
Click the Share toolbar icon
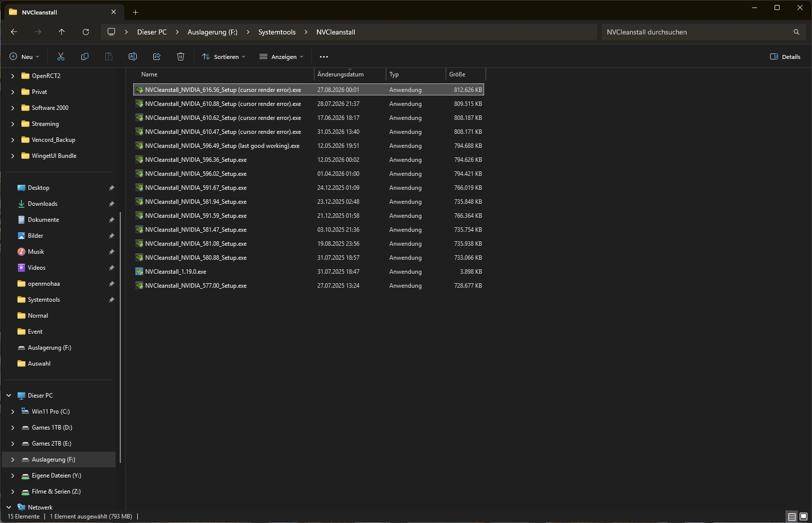point(157,57)
